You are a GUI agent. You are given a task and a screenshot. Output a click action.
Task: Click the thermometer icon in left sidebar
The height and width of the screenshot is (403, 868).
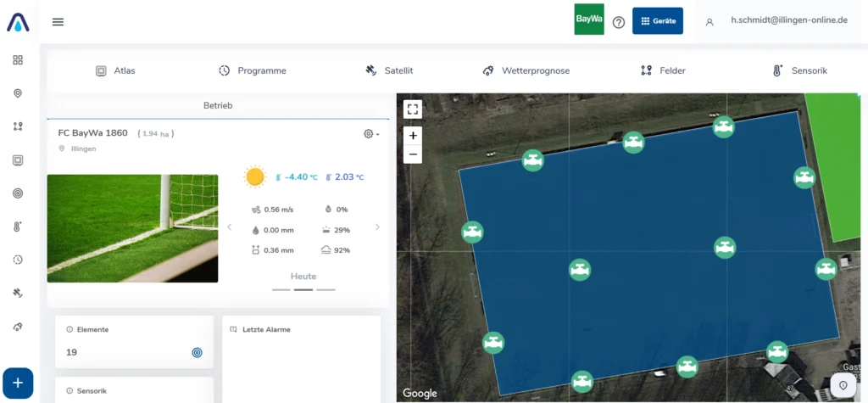pos(18,227)
